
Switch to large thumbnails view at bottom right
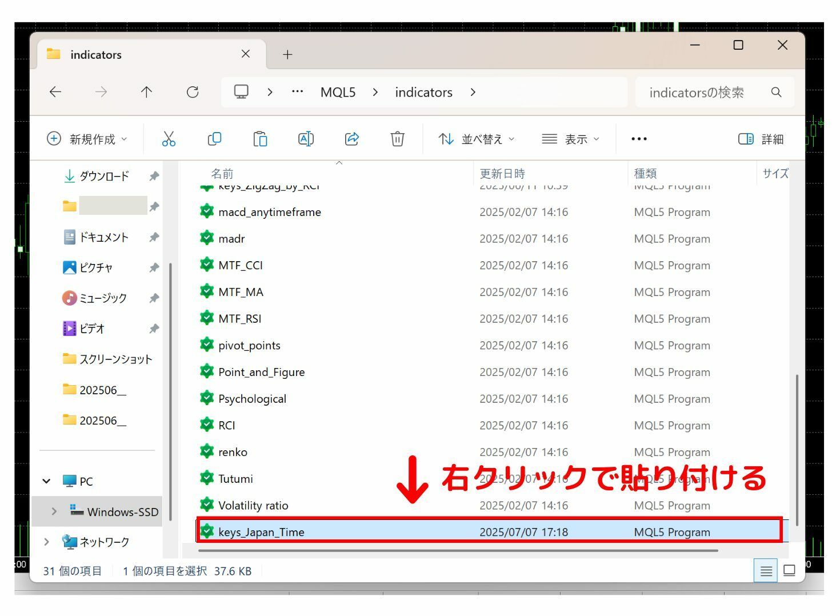789,570
